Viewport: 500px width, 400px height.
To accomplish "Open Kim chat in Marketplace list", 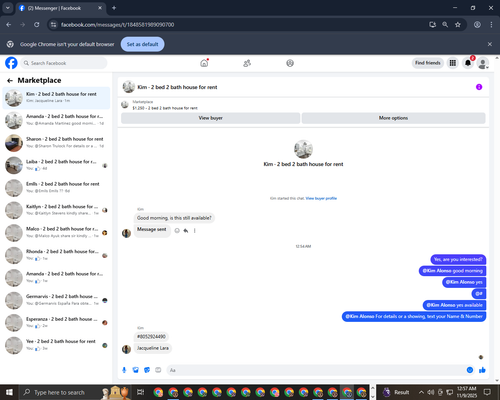I will pyautogui.click(x=56, y=98).
